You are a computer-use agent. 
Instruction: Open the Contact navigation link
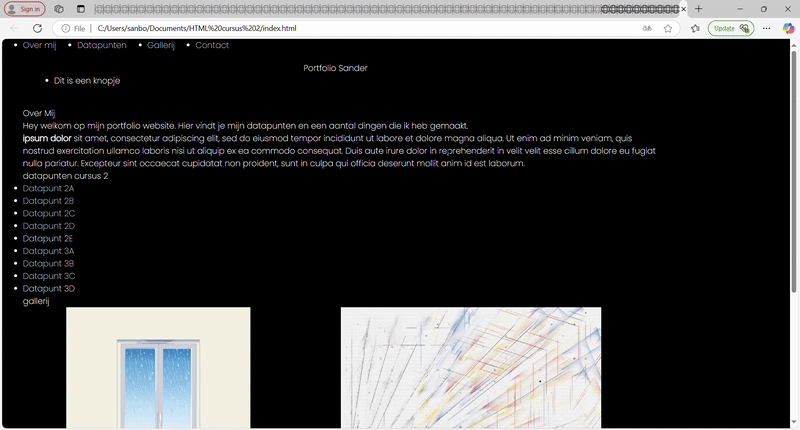pyautogui.click(x=212, y=45)
